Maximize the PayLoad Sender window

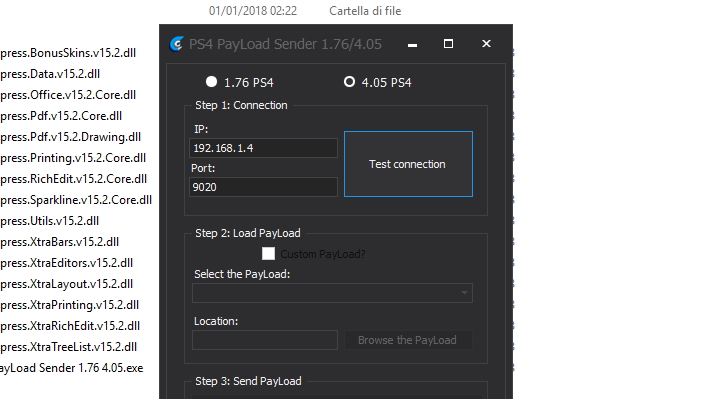(x=448, y=44)
